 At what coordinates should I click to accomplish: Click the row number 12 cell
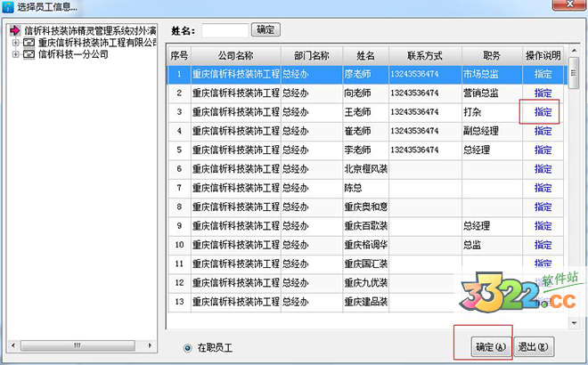[x=179, y=283]
